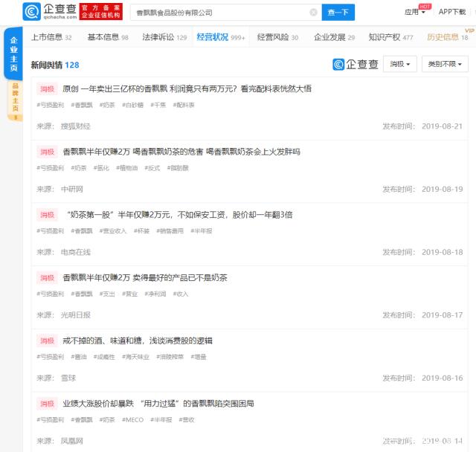Click the 消极 label on the 中研网 article
This screenshot has width=476, height=452.
(47, 152)
